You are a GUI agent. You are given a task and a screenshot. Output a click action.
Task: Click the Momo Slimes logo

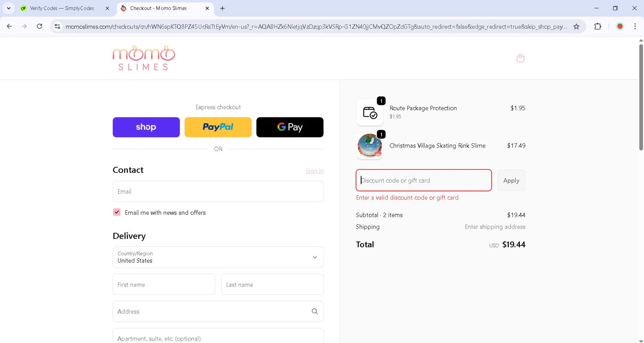point(144,58)
